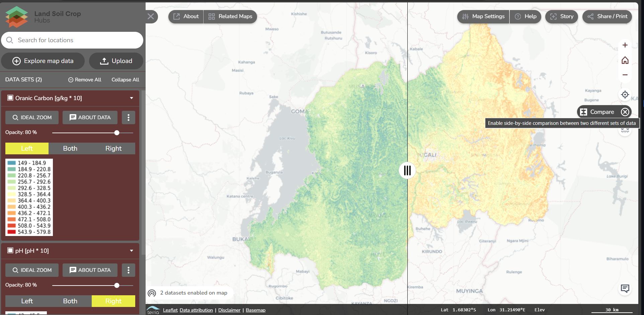This screenshot has width=644, height=315.
Task: Open the Disclaimer link in footer
Action: tap(229, 310)
